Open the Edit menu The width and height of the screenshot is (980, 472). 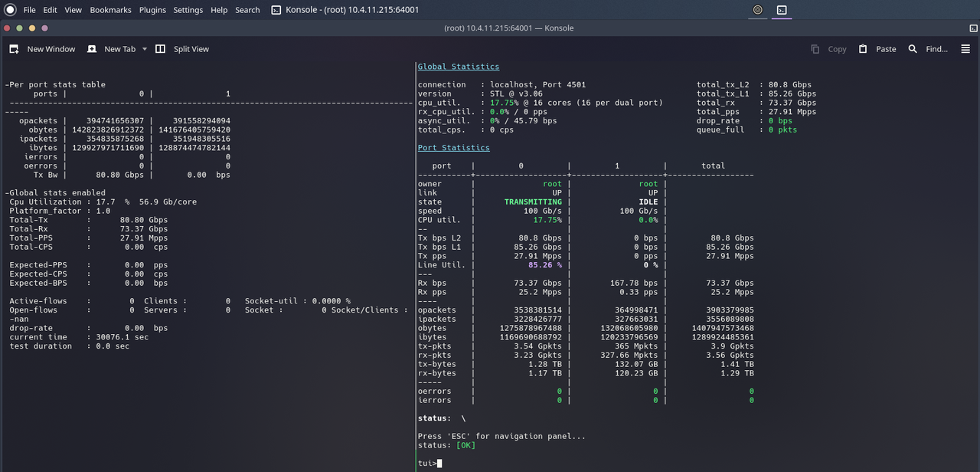coord(50,10)
